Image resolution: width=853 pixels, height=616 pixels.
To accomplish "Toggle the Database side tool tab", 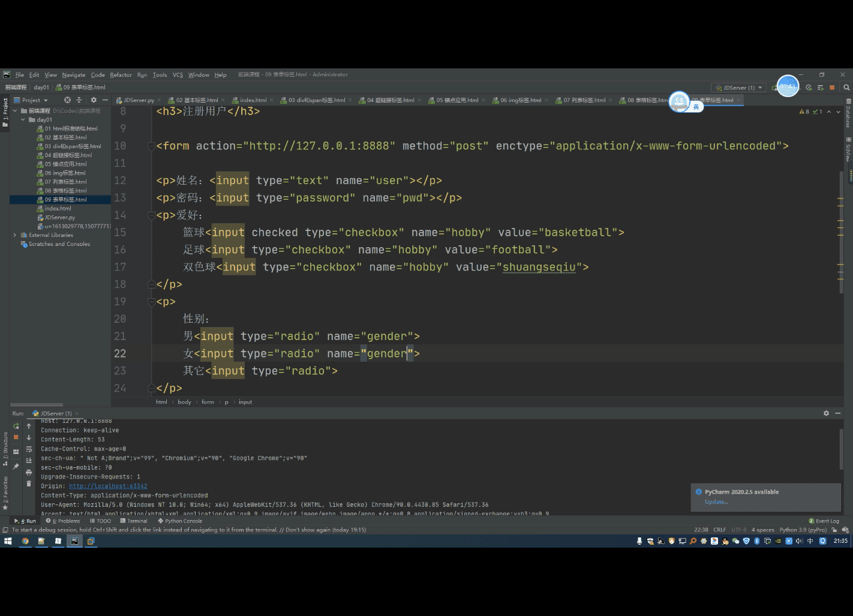I will click(848, 113).
